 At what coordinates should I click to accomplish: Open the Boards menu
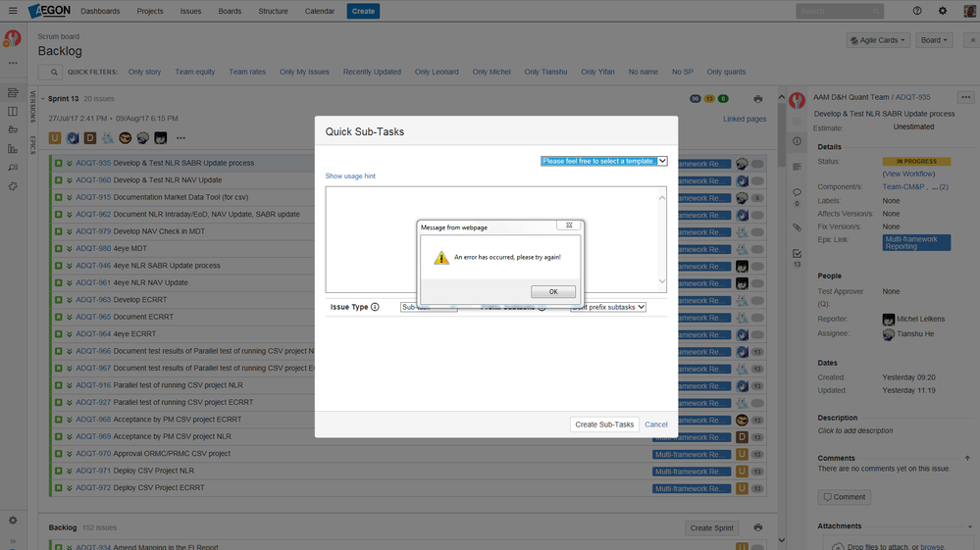[230, 11]
